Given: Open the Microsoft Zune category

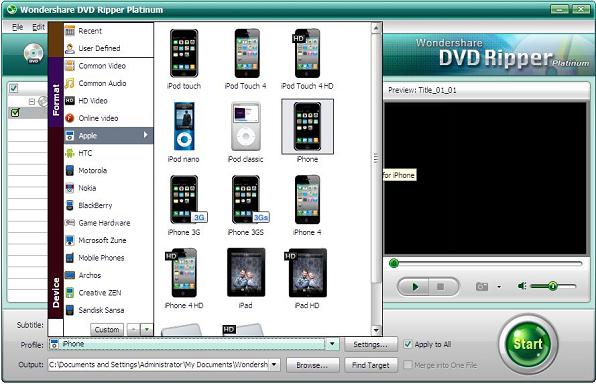Looking at the screenshot, I should click(108, 240).
